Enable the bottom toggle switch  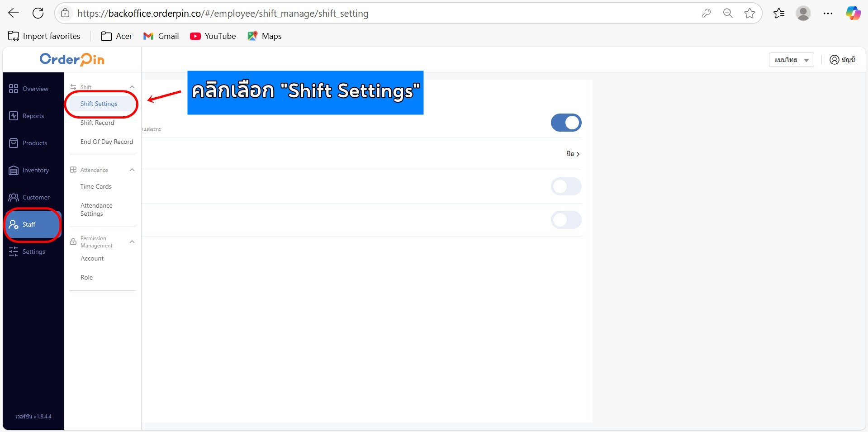[x=566, y=220]
